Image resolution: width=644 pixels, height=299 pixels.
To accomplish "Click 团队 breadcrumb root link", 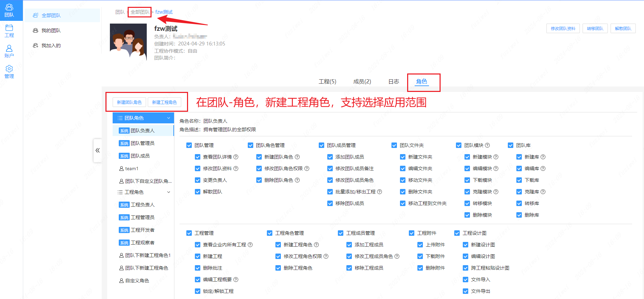I will pos(120,12).
